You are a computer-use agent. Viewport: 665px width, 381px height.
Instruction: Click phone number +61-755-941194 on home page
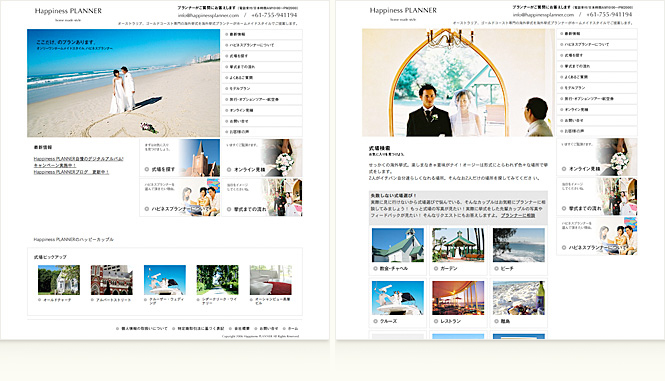(x=274, y=15)
